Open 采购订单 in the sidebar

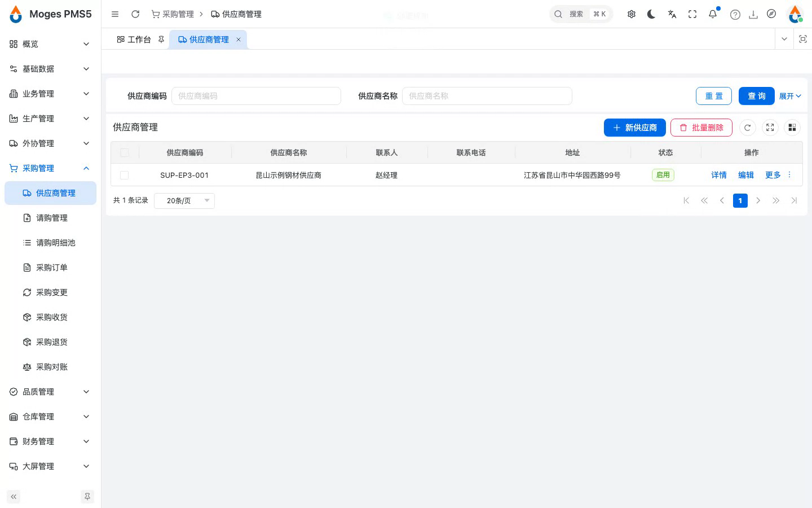[x=50, y=268]
